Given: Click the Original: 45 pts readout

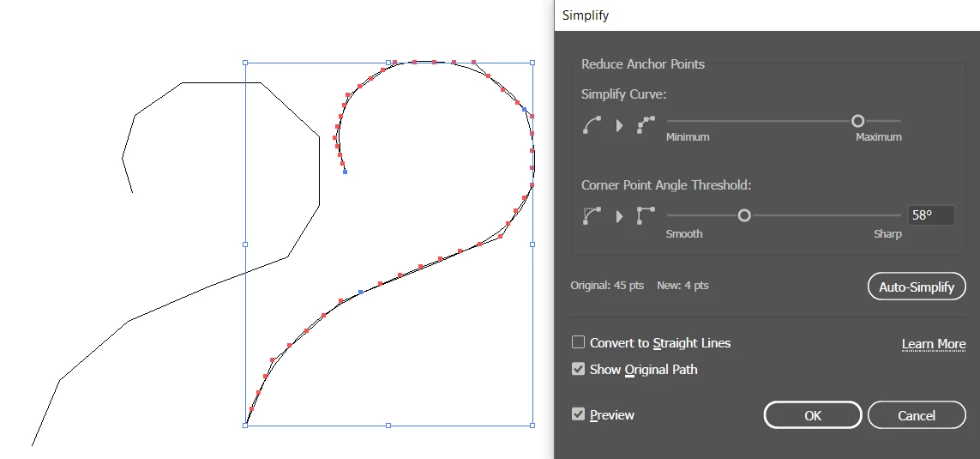Looking at the screenshot, I should (x=607, y=285).
